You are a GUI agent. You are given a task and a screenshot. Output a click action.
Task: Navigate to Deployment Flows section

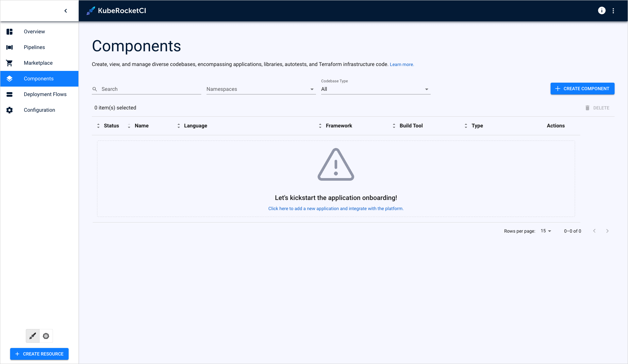(45, 94)
